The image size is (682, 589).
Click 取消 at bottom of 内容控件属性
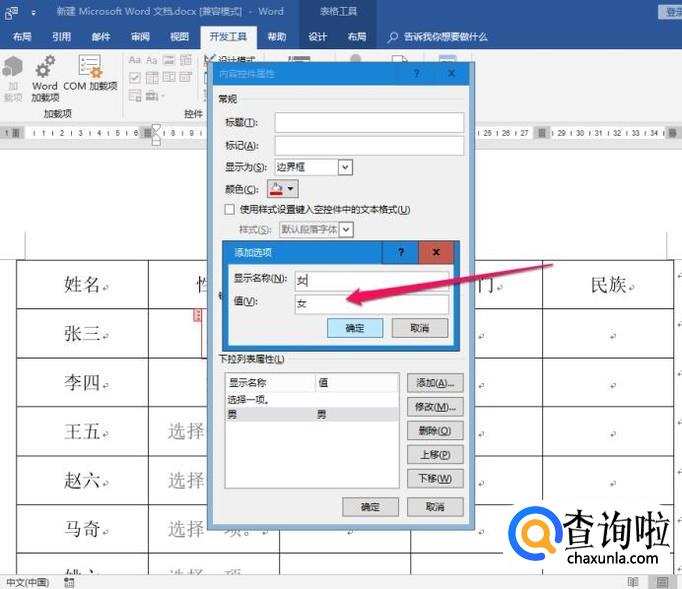435,507
